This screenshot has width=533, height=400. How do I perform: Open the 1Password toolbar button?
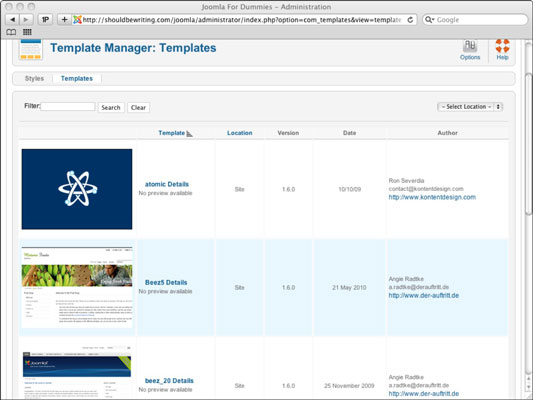pyautogui.click(x=45, y=20)
